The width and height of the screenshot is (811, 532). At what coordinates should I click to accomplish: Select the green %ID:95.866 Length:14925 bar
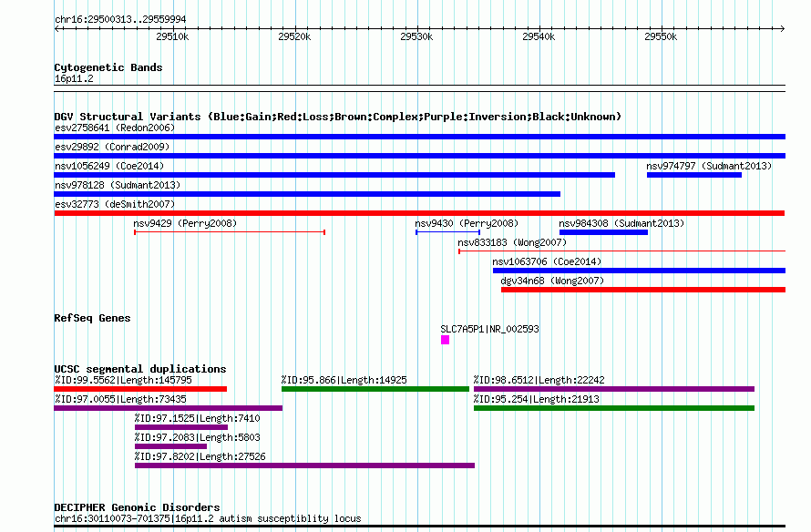point(375,389)
